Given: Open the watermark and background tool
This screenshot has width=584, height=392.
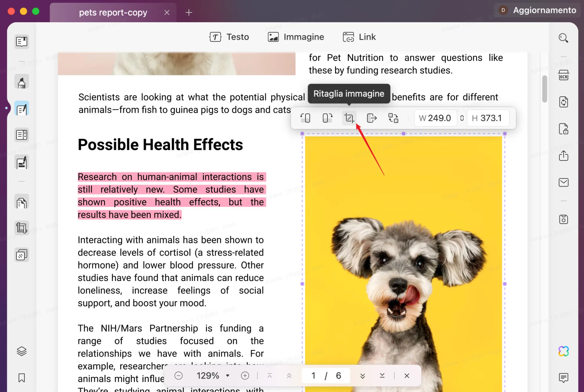Looking at the screenshot, I should 21,255.
